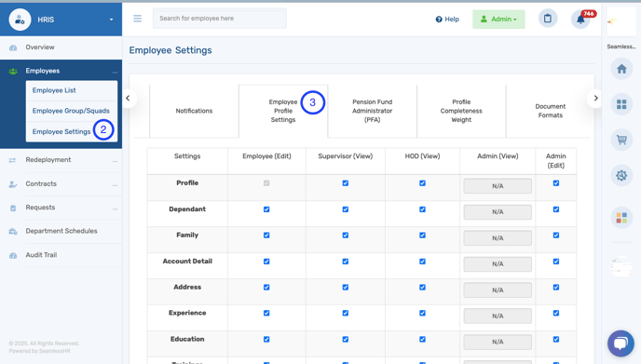Toggle Account Detail Admin (Edit) checkbox
641x364 pixels.
556,261
